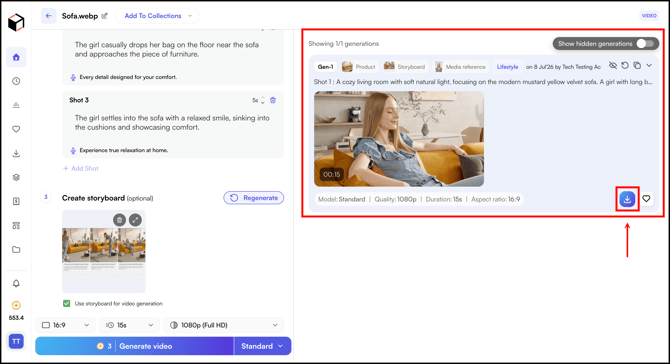This screenshot has height=364, width=670.
Task: Click the Generate video button
Action: click(135, 346)
